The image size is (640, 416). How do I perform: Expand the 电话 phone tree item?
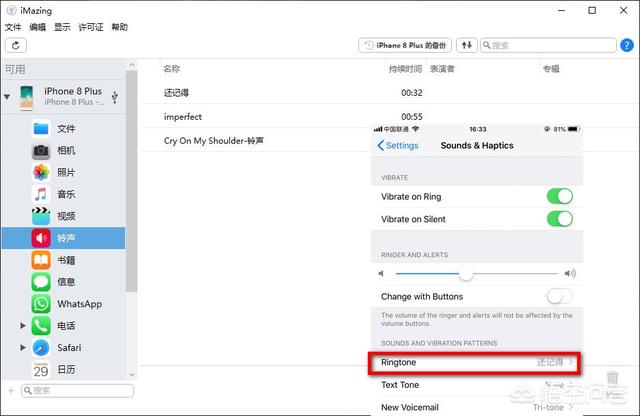[x=23, y=326]
